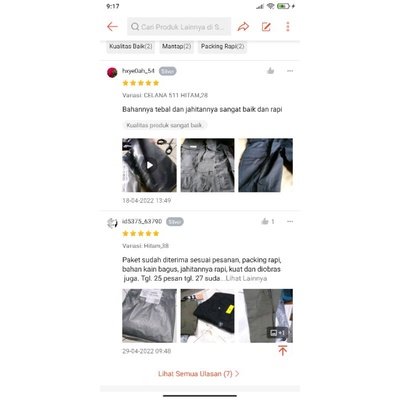Open the three-dot overflow menu in header
400x400 pixels.
288,27
